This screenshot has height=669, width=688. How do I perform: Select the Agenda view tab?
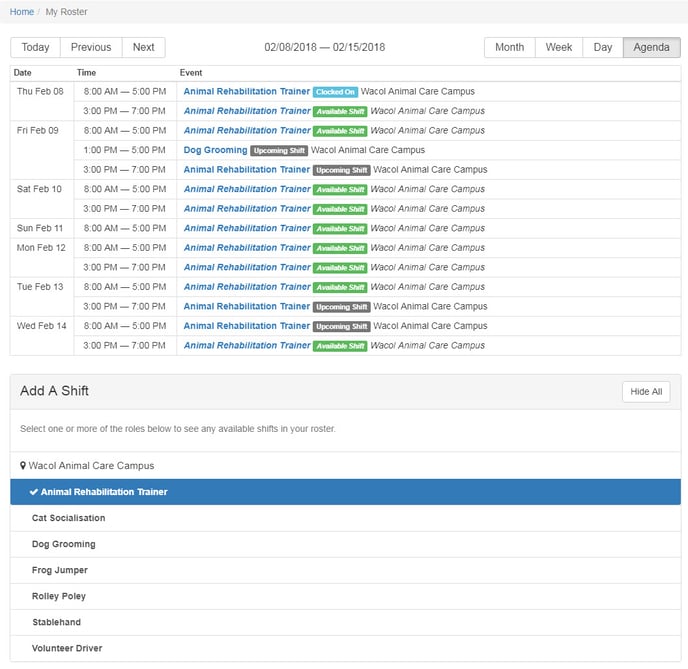651,48
